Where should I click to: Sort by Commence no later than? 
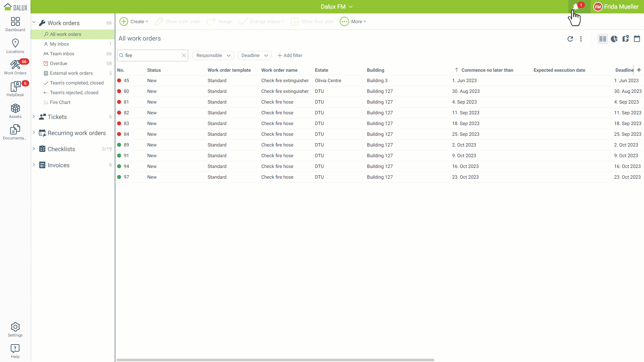487,70
